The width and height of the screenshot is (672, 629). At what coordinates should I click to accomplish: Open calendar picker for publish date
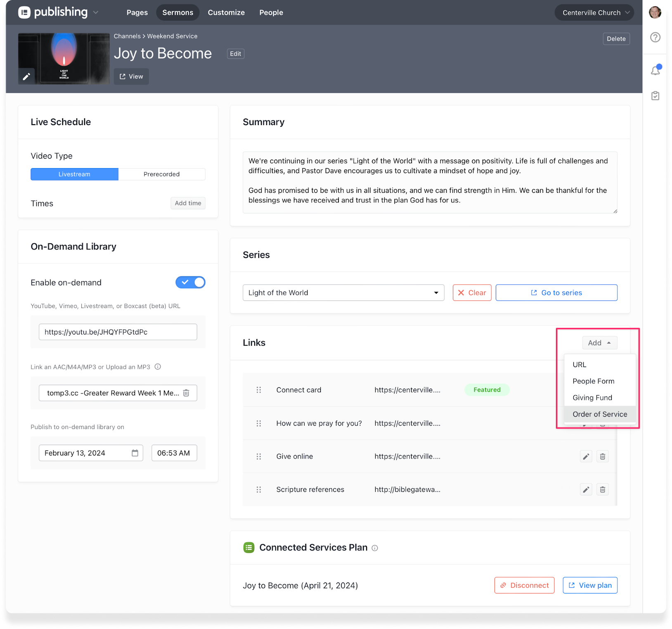(135, 453)
